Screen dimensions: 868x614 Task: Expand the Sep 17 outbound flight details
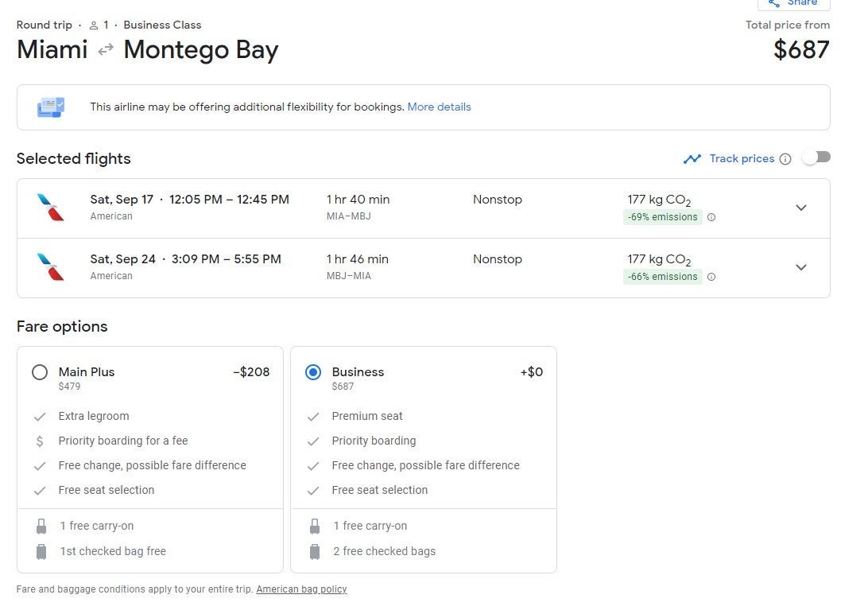[800, 208]
